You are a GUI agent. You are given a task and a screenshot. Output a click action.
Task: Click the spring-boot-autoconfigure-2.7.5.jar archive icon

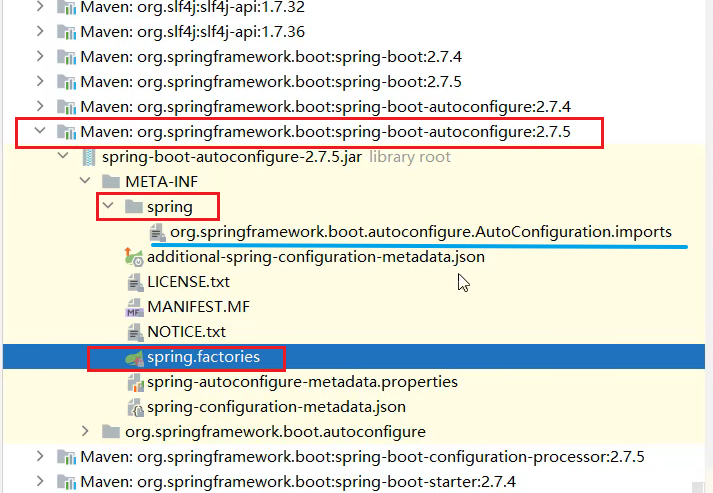88,157
